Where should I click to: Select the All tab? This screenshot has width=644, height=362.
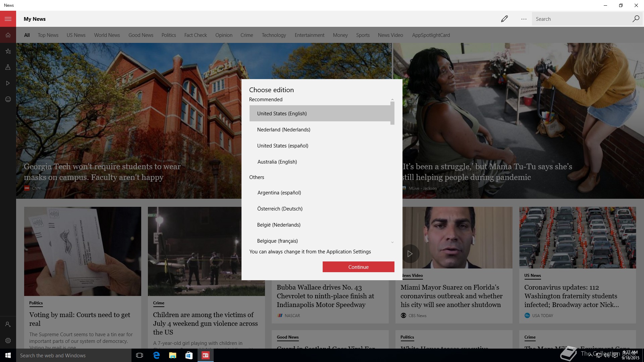click(27, 35)
